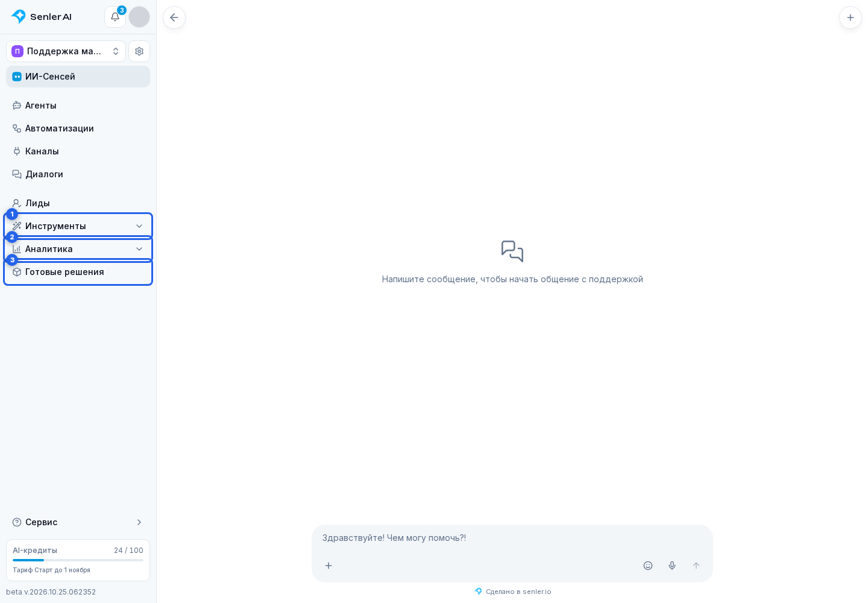The image size is (868, 603).
Task: Focus the message input field
Action: (512, 538)
